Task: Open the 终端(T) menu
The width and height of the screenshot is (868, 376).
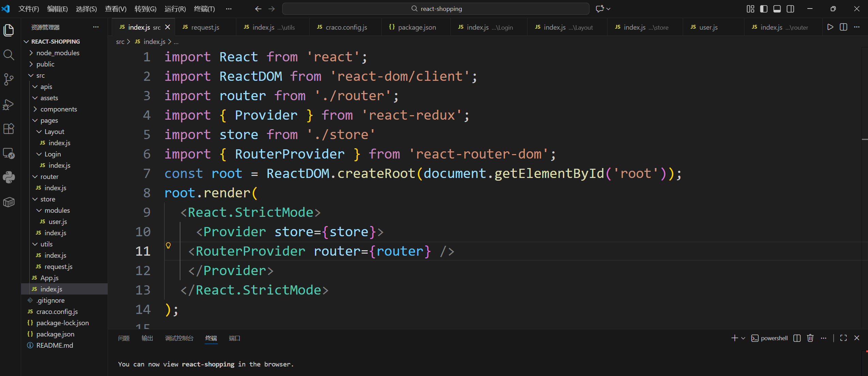Action: (x=204, y=9)
